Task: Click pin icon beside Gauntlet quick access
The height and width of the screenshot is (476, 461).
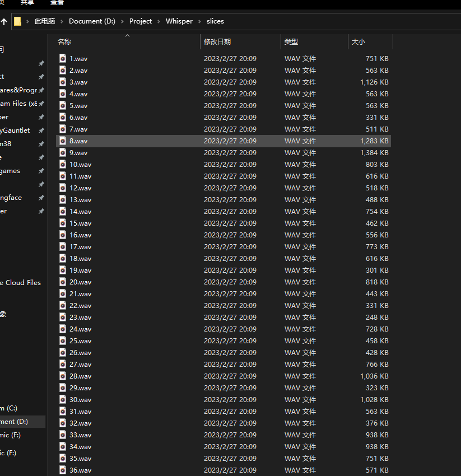Action: (x=41, y=130)
